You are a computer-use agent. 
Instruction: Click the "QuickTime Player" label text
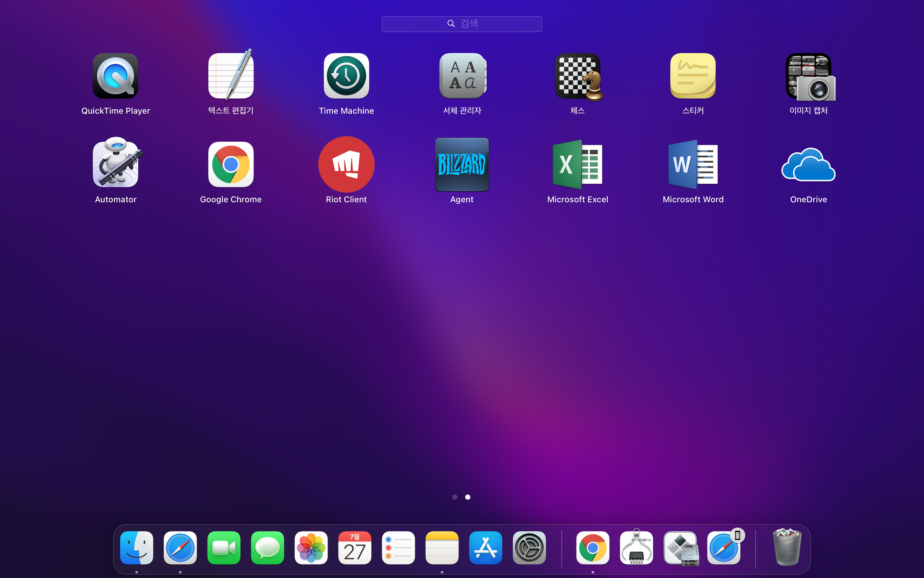[115, 111]
